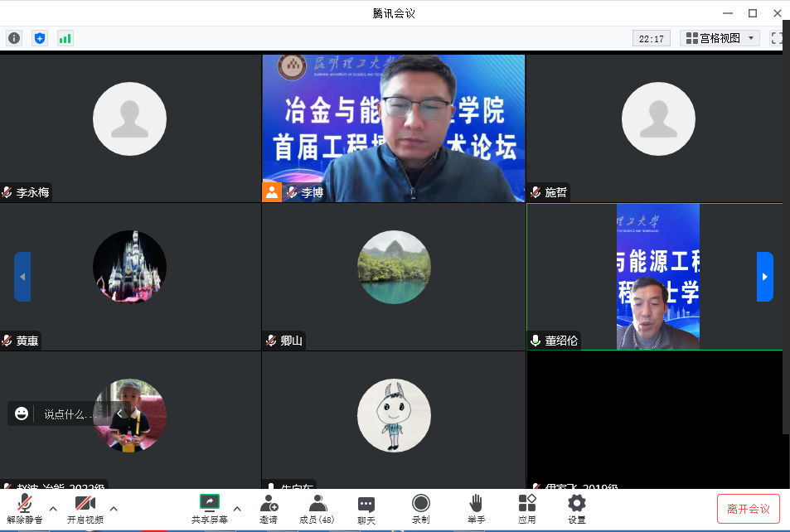Select 李博's video tile

coord(394,128)
